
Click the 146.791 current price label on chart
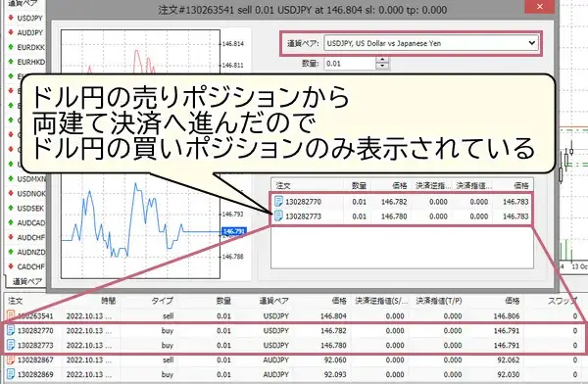coord(234,231)
